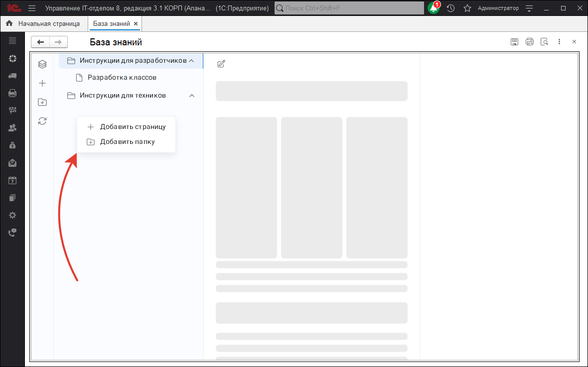
Task: Click the save diskette icon in form toolbar
Action: coord(514,42)
